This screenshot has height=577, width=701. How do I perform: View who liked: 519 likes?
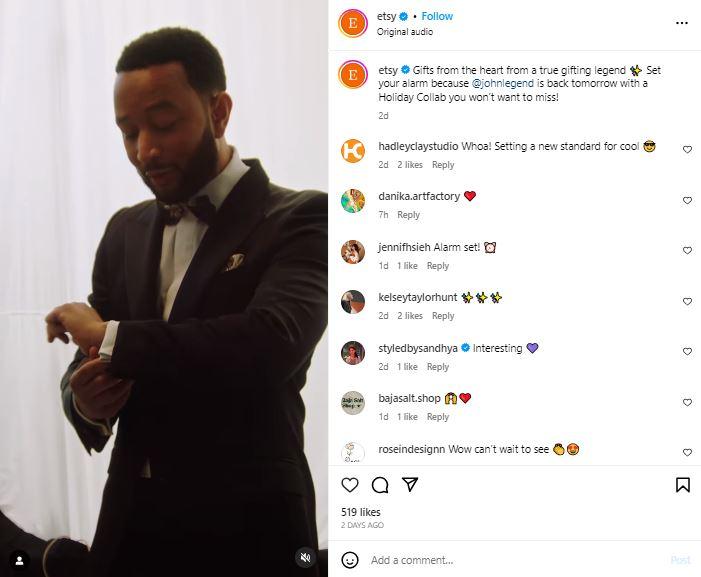click(x=360, y=511)
